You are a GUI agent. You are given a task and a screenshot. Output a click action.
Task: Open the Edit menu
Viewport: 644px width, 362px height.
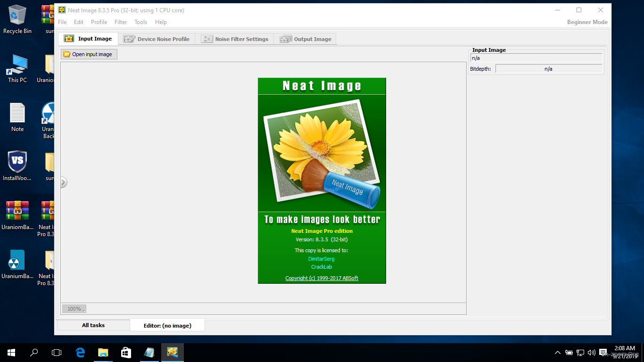(x=79, y=22)
